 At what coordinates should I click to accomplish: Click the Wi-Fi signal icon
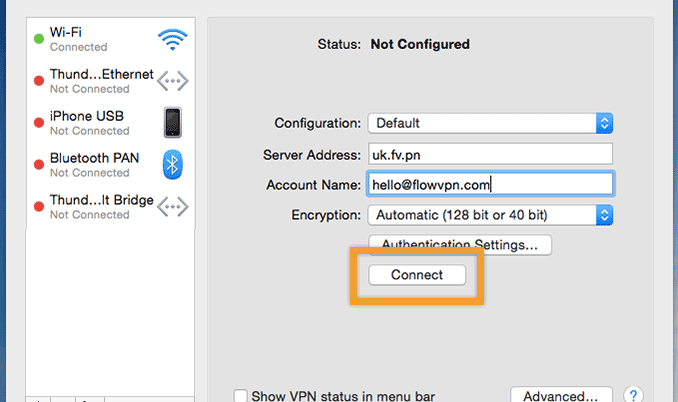coord(172,39)
